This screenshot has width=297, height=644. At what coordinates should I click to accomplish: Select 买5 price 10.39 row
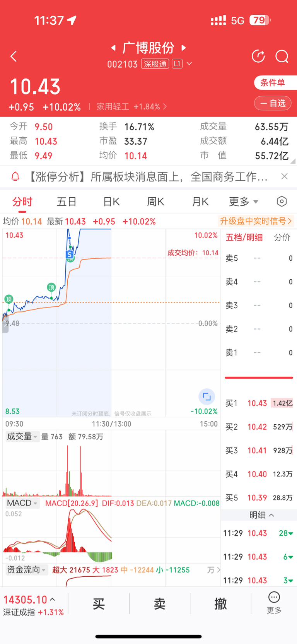[259, 498]
